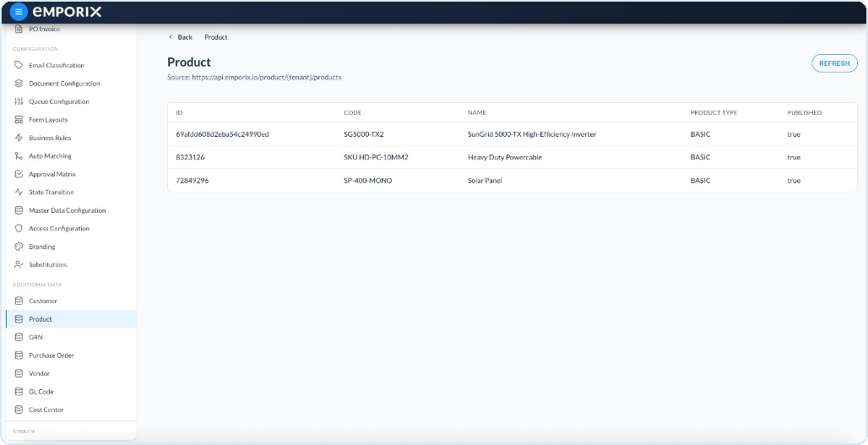Click SunGrid 5000-TX High-Efficiency Inverter name
The width and height of the screenshot is (868, 445).
coord(532,134)
